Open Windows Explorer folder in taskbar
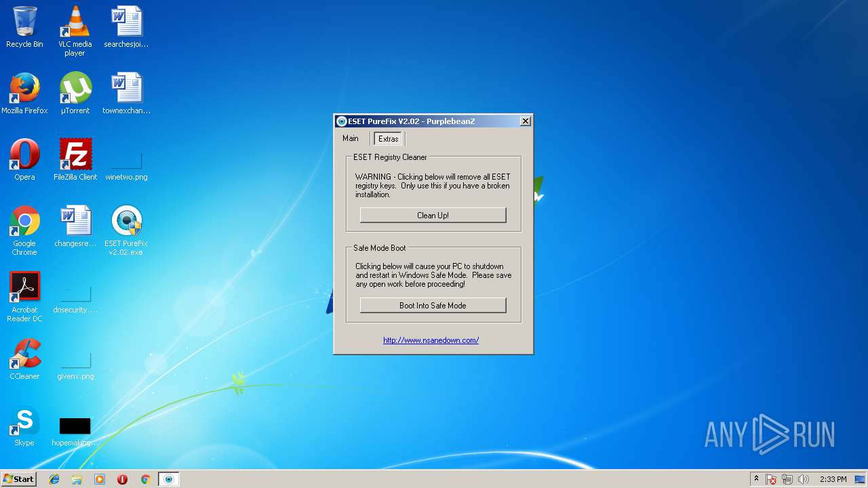 coord(77,479)
